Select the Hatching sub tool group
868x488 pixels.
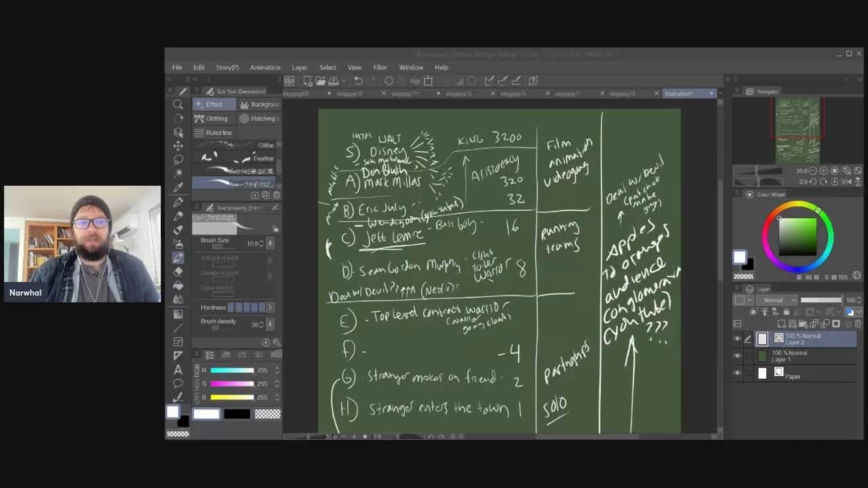point(258,119)
